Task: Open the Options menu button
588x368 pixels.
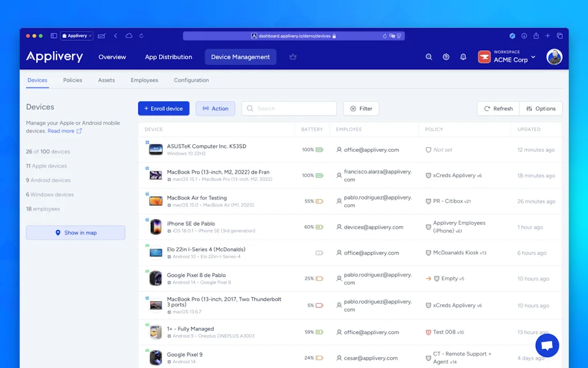Action: tap(541, 109)
